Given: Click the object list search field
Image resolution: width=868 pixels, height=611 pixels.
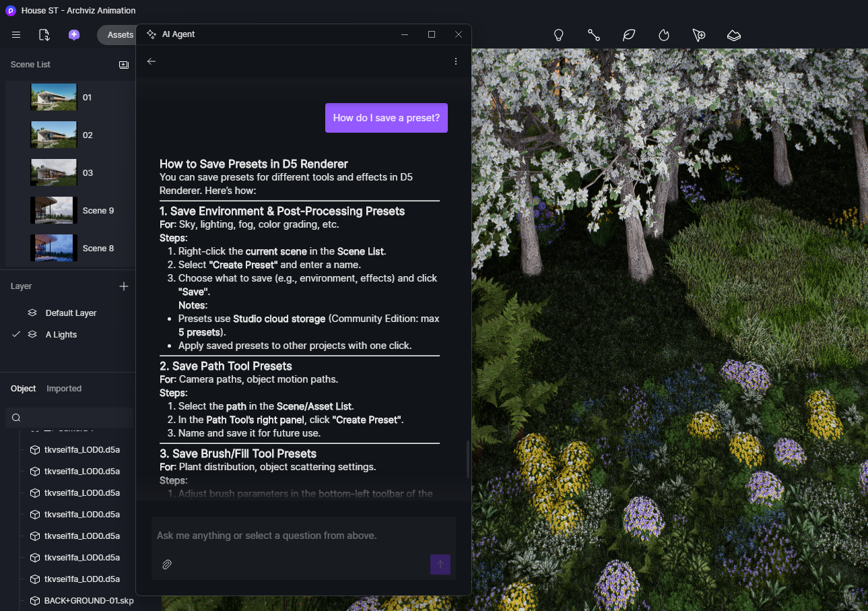Looking at the screenshot, I should 70,418.
